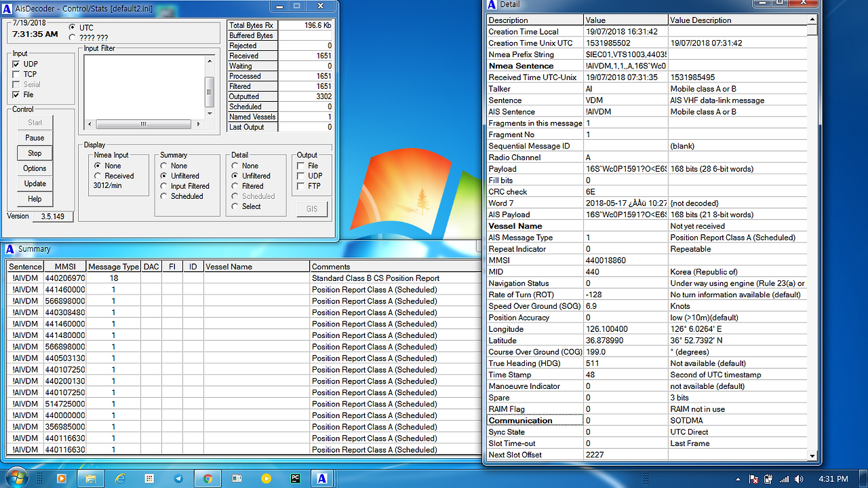Select Scheduled under Summary display

tap(164, 196)
